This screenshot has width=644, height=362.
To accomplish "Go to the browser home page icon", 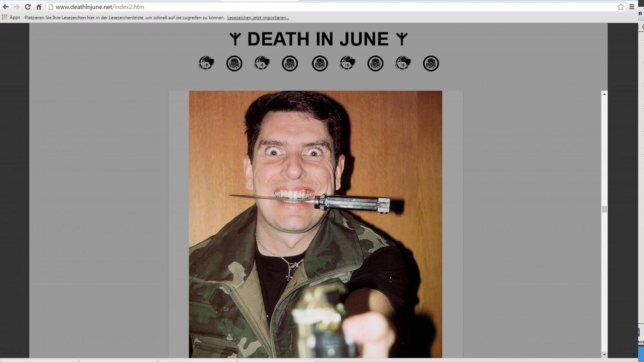I will 39,7.
